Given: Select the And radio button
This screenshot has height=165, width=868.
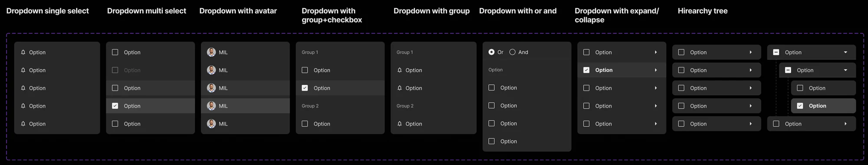Looking at the screenshot, I should pos(513,52).
